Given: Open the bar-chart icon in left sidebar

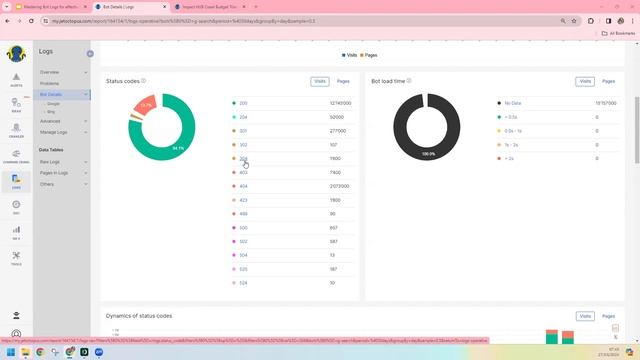Looking at the screenshot, I should (x=16, y=232).
